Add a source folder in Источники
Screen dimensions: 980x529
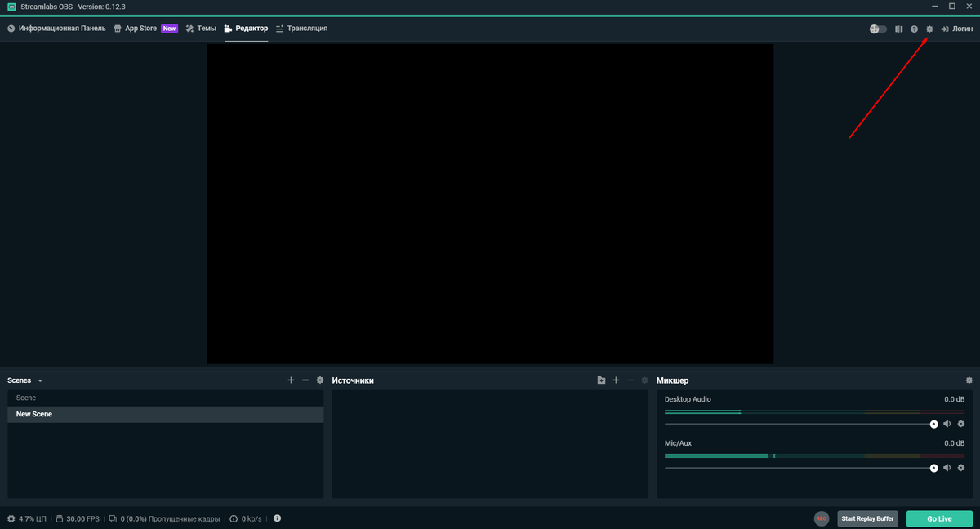coord(601,380)
